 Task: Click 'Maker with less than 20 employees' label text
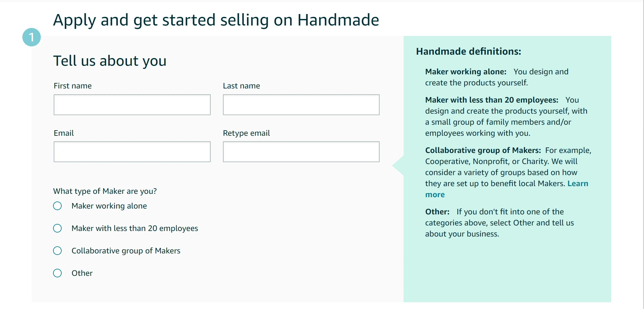135,228
